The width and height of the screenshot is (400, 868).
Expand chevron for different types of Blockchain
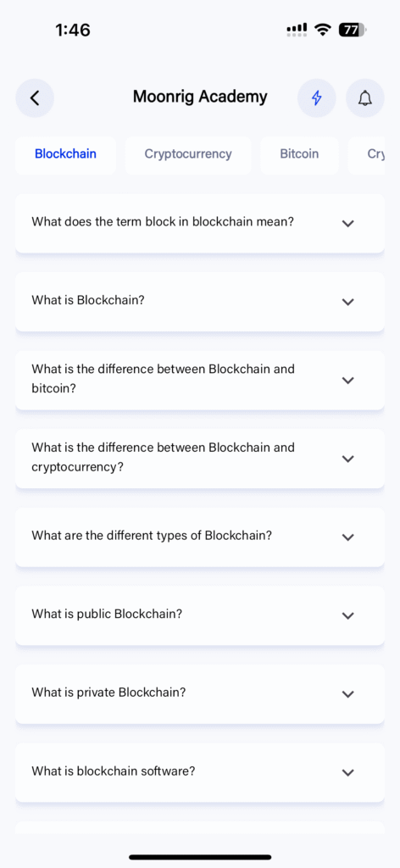tap(348, 537)
